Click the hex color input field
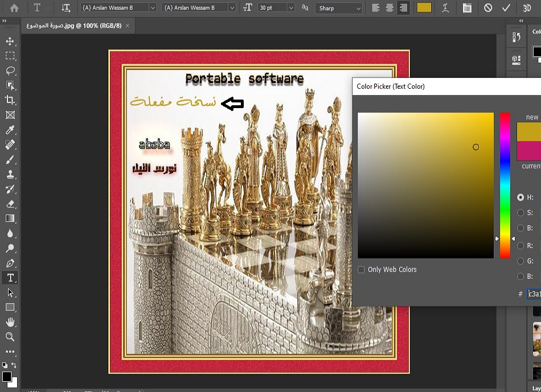This screenshot has width=541, height=392. [534, 294]
